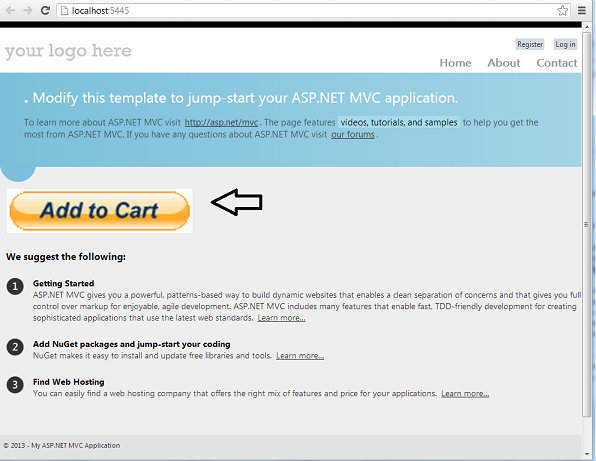Viewport: 596px width, 461px height.
Task: Click the browser forward arrow
Action: click(28, 10)
